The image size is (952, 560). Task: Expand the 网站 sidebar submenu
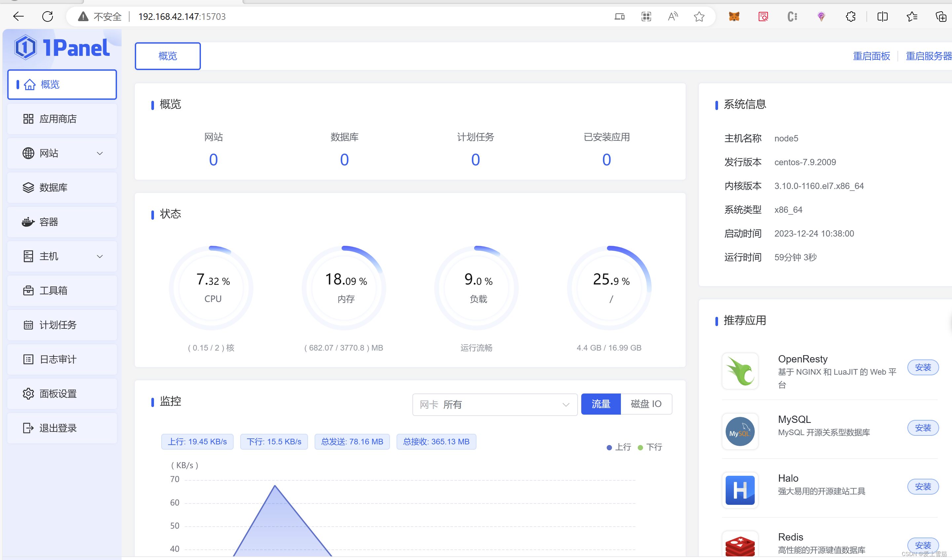point(100,153)
